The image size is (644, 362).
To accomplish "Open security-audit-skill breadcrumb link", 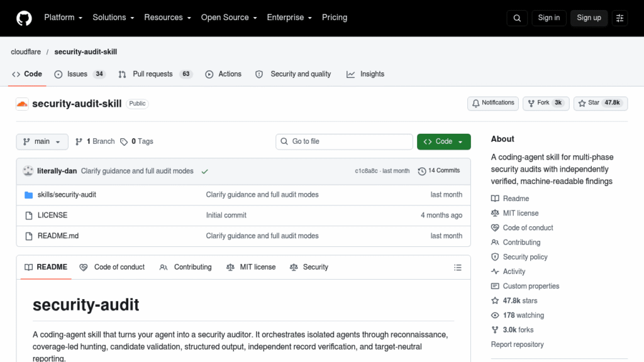I will [x=86, y=52].
